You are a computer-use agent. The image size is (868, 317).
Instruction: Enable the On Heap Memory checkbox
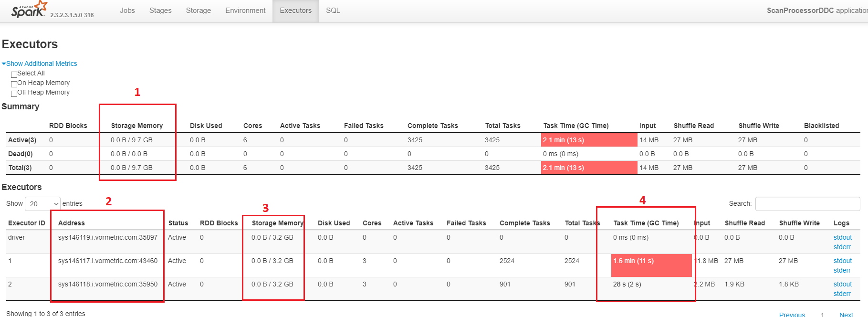(x=14, y=84)
